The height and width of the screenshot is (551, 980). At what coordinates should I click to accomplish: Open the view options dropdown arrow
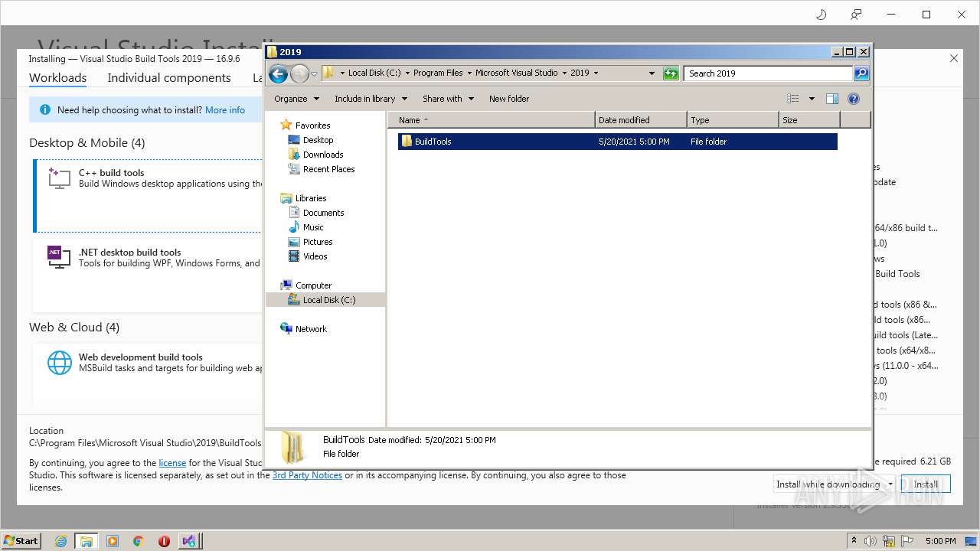(x=812, y=99)
